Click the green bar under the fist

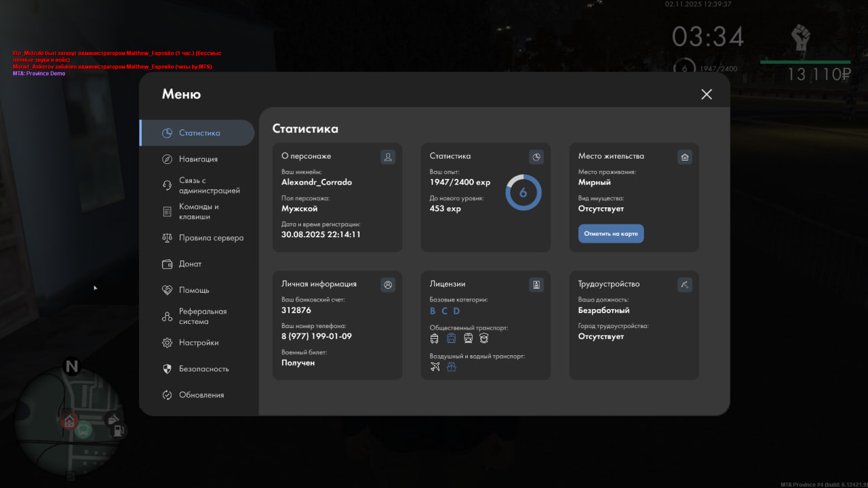point(805,62)
